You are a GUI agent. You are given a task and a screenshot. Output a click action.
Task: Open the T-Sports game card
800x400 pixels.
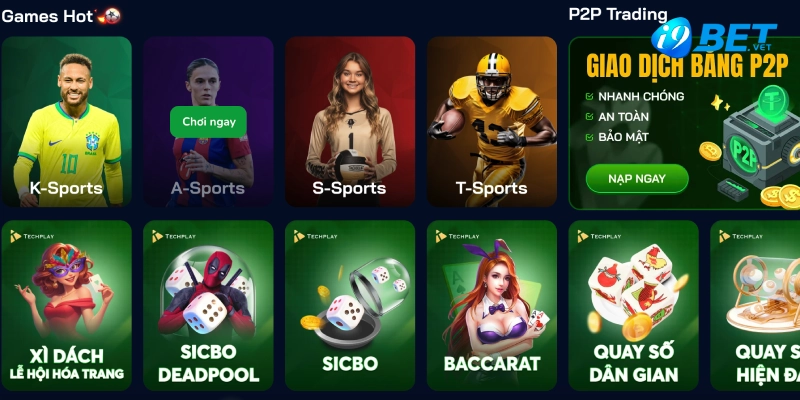coord(492,121)
